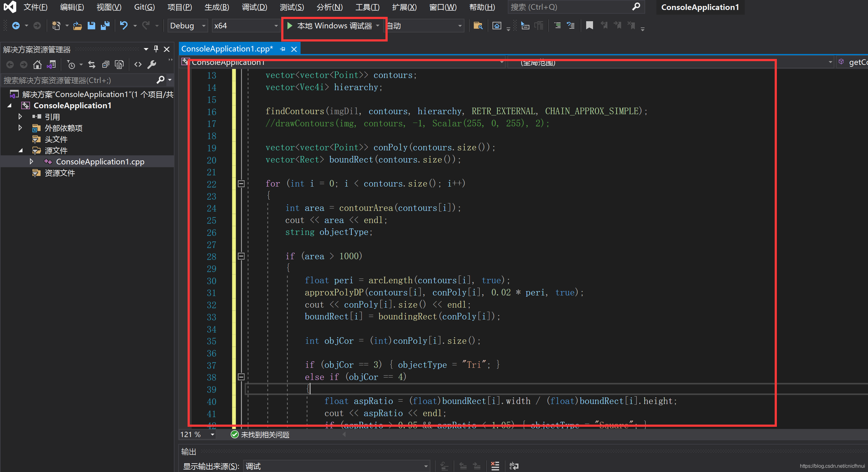Viewport: 868px width, 472px height.
Task: Click the Open File folder icon
Action: (77, 26)
